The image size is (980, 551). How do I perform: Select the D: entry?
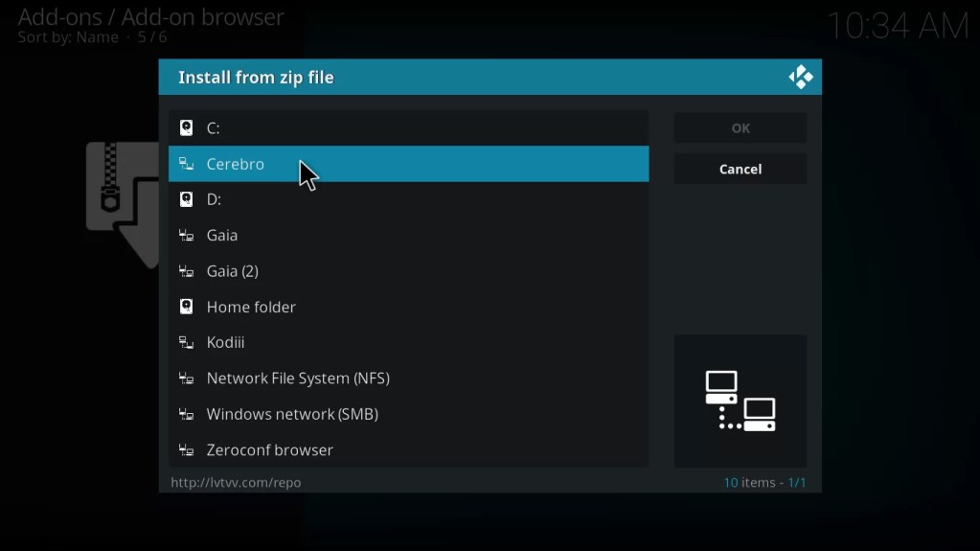(409, 199)
